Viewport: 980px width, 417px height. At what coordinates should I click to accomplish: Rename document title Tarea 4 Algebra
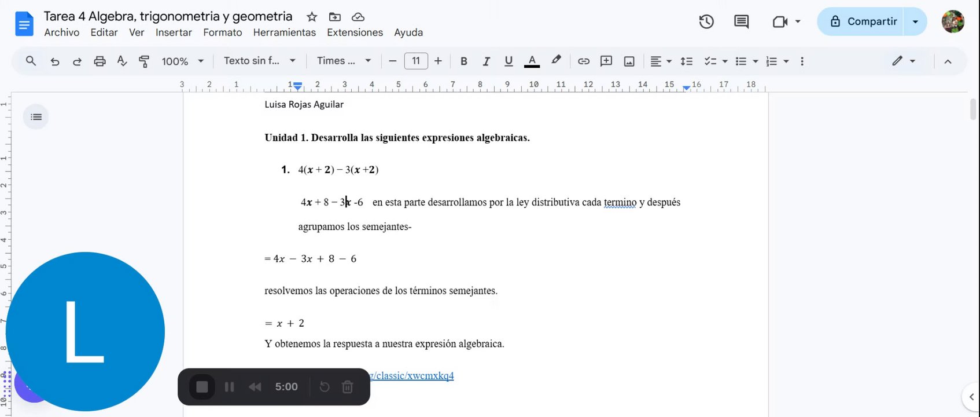tap(168, 16)
